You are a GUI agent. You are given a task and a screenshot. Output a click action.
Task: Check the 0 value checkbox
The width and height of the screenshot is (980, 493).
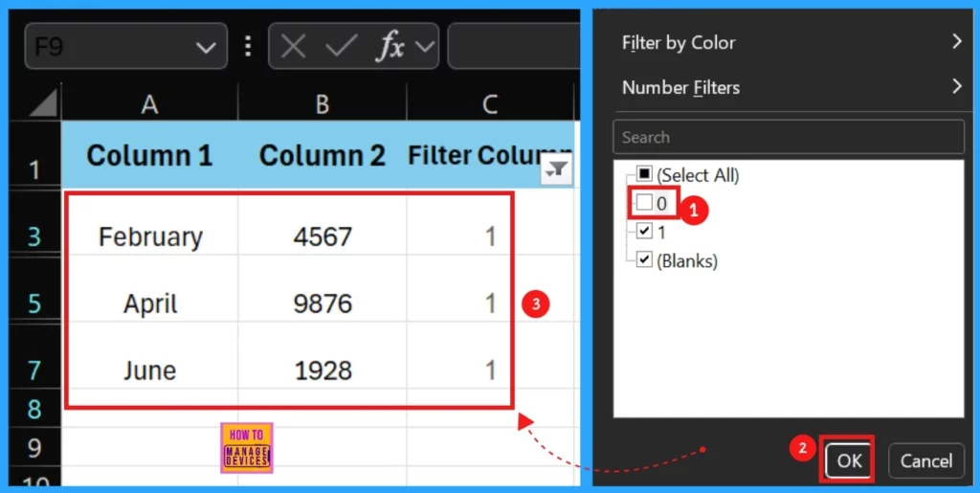644,202
